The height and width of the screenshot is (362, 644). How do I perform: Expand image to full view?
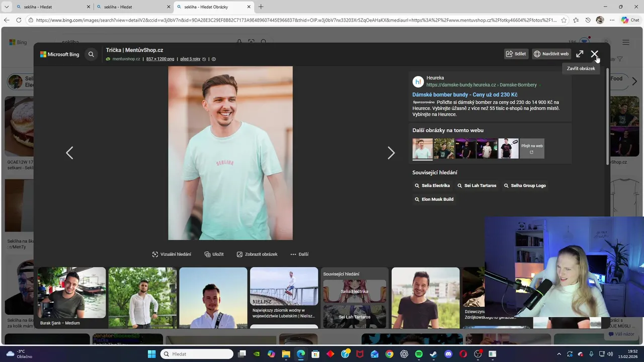pos(580,54)
